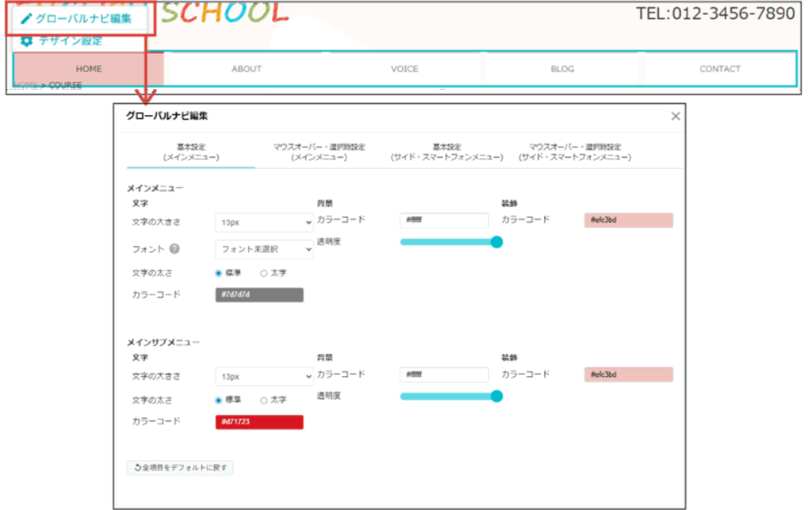Click メインメニュー 背景 カラーコード input field
Image resolution: width=812 pixels, height=510 pixels.
click(444, 220)
